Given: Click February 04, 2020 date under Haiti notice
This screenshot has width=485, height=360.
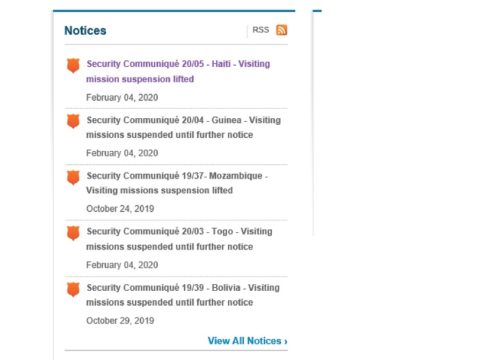Looking at the screenshot, I should click(122, 98).
